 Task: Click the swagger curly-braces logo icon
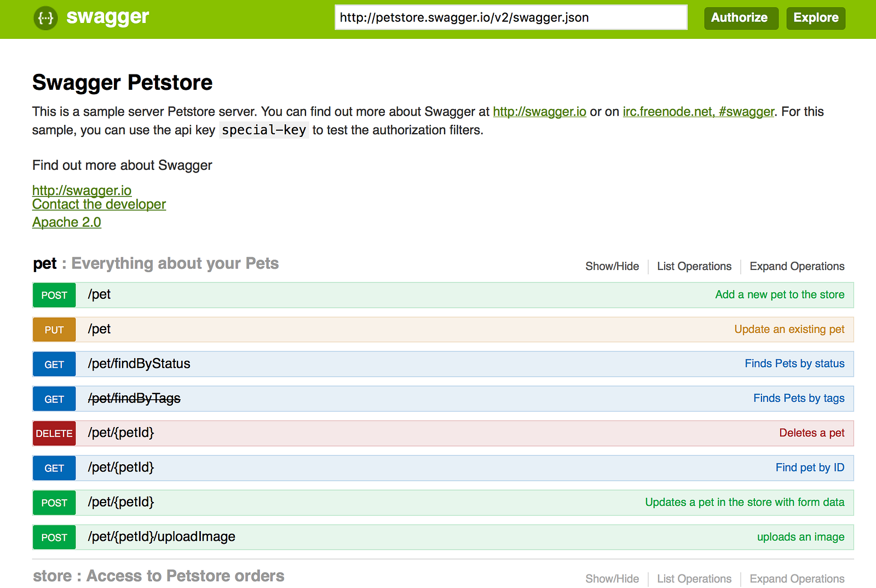[45, 18]
